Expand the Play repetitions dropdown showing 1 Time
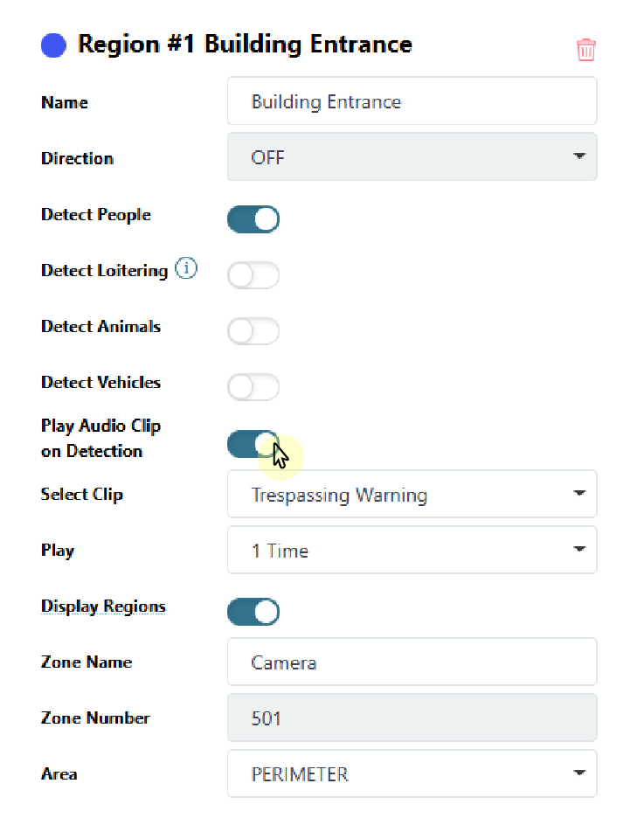The height and width of the screenshot is (825, 644). (412, 550)
